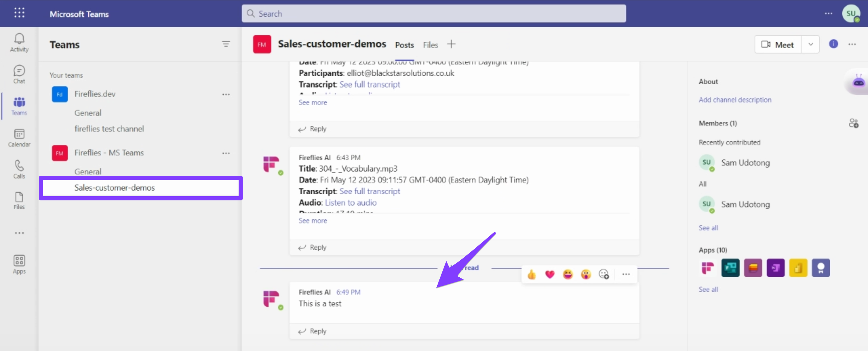React with surprised emoji

point(586,274)
